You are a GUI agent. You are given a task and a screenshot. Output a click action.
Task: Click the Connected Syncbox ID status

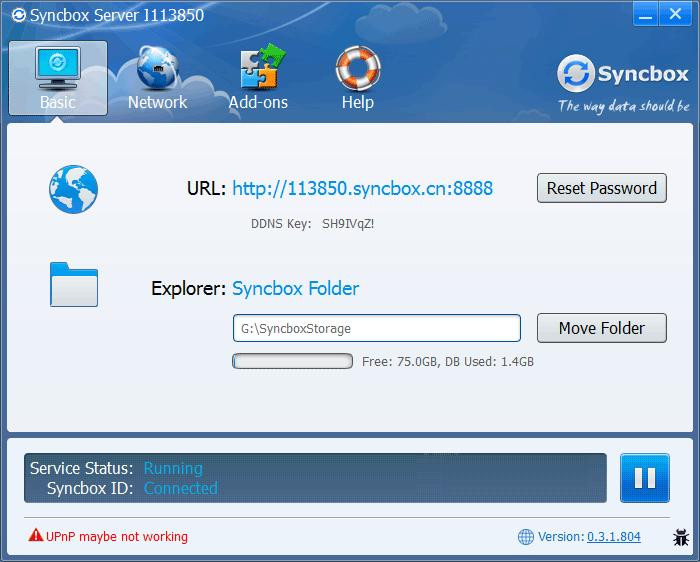(x=181, y=488)
